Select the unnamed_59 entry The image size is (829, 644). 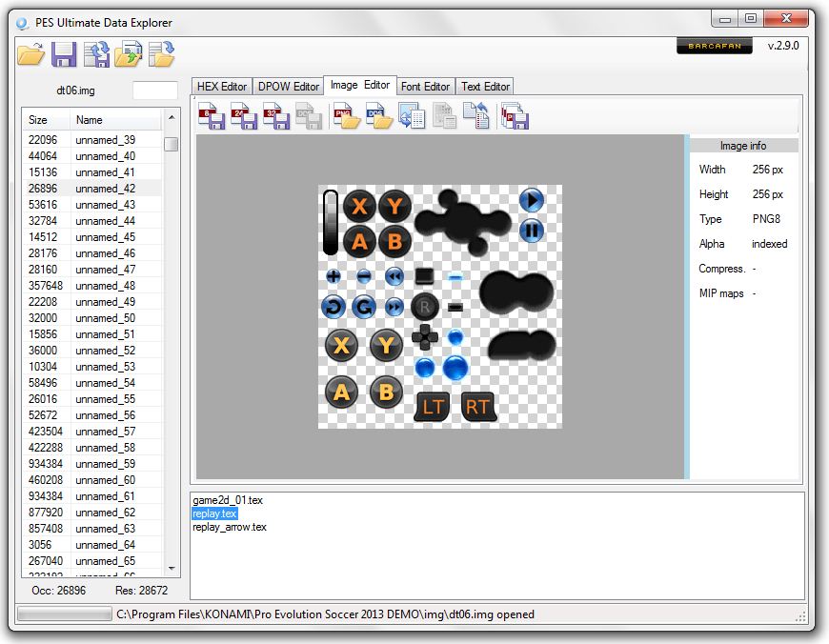(92, 464)
